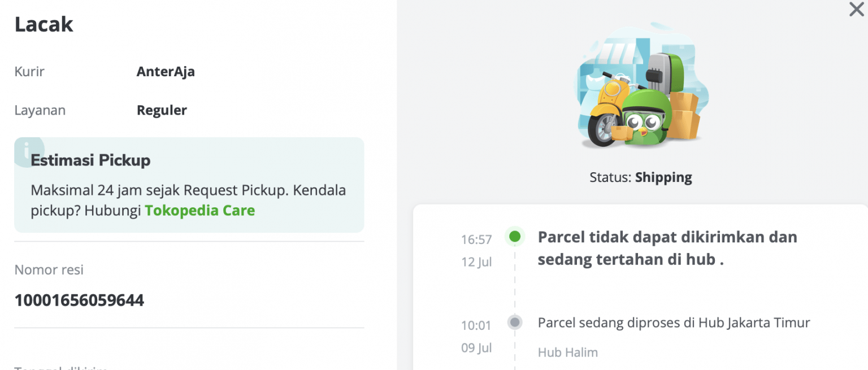The height and width of the screenshot is (370, 868).
Task: Click the Status: Shipping label
Action: click(x=640, y=177)
